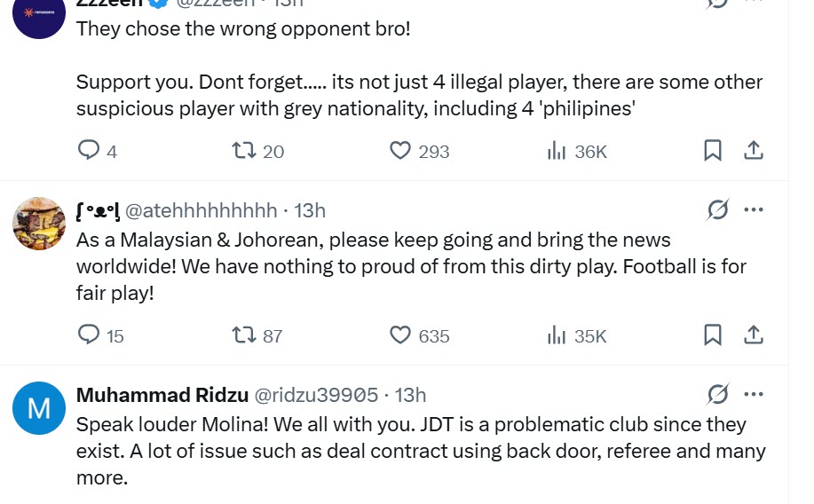Open the @atehhhhhhhhh handle link
This screenshot has width=814, height=504.
[202, 210]
